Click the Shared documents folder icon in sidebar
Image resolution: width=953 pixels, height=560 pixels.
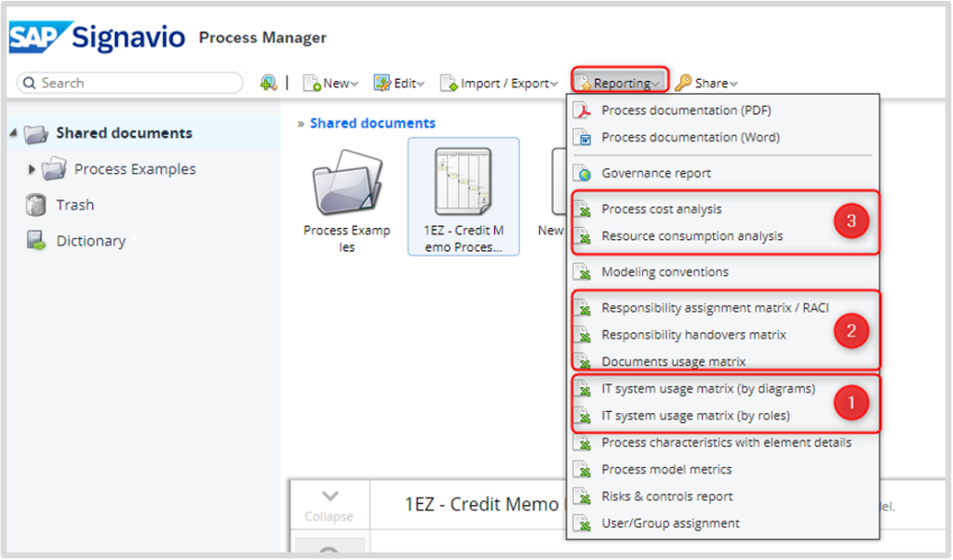36,133
